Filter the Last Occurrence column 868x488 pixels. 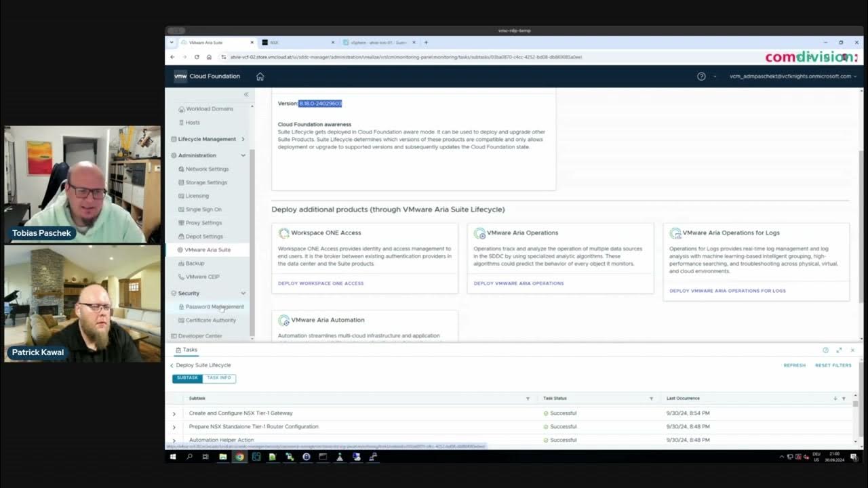pyautogui.click(x=844, y=399)
